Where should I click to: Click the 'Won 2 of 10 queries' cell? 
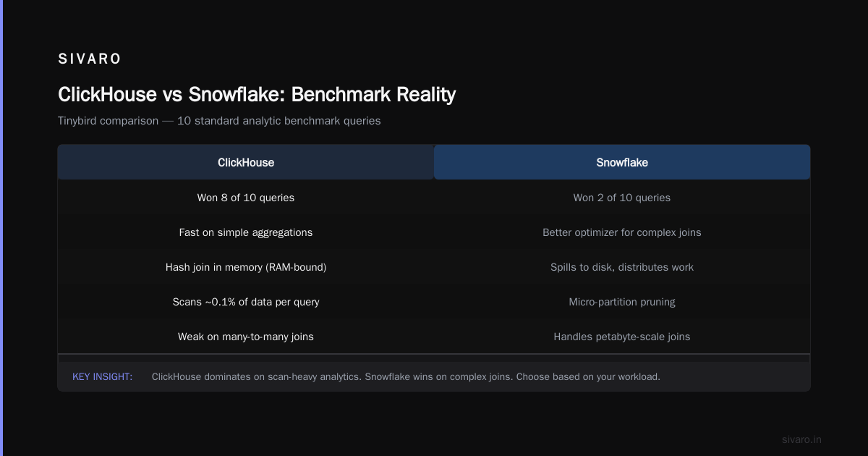(x=622, y=198)
